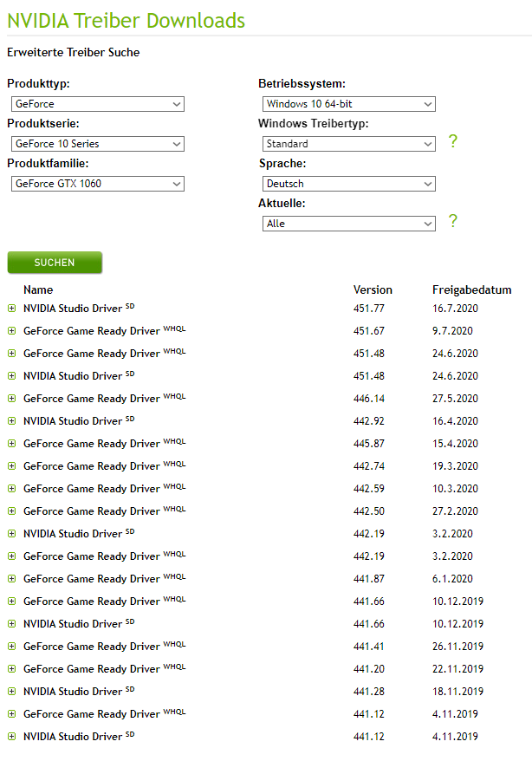Viewport: 532px width, 761px height.
Task: Open NVIDIA Studio Driver link version 441.28
Action: point(73,692)
